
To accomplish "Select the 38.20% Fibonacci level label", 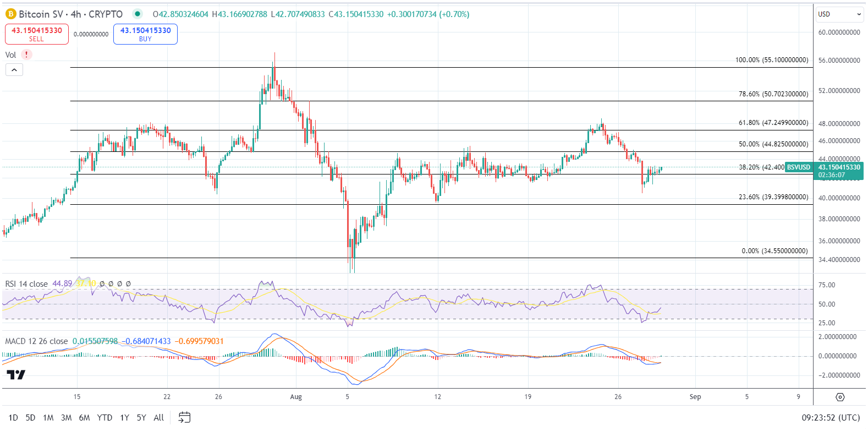I will pyautogui.click(x=761, y=167).
